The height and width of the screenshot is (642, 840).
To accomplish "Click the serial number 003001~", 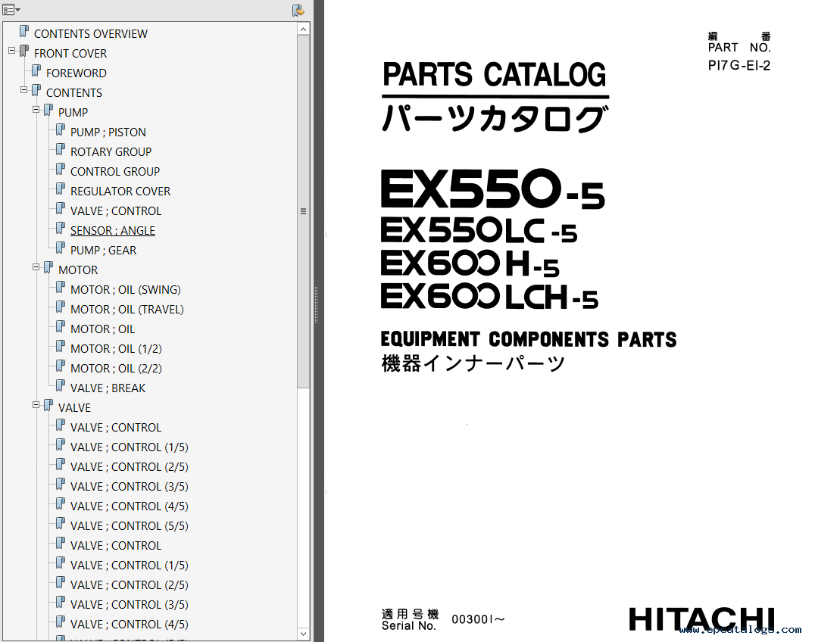I will pyautogui.click(x=479, y=619).
